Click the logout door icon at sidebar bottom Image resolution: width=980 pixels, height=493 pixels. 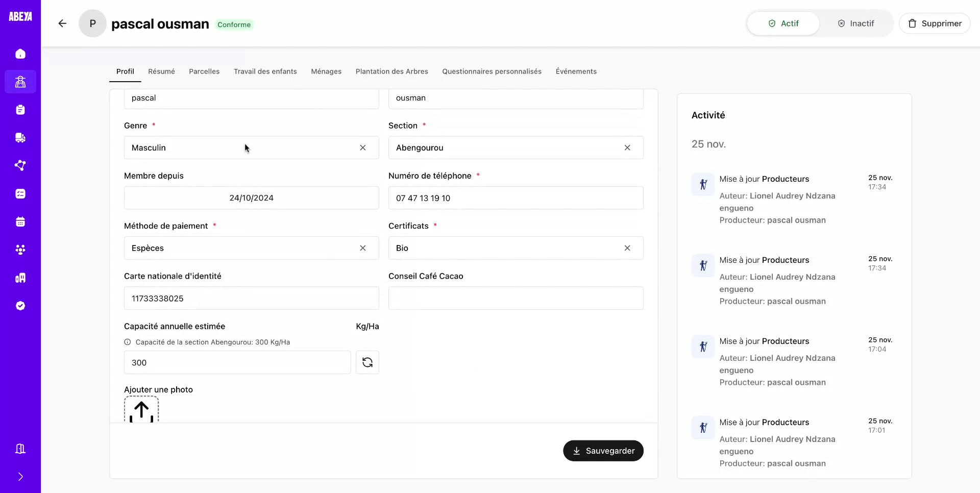pos(20,448)
